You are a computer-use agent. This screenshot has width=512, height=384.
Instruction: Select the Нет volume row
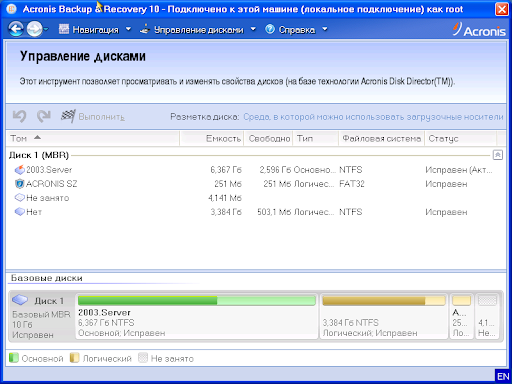(255, 212)
